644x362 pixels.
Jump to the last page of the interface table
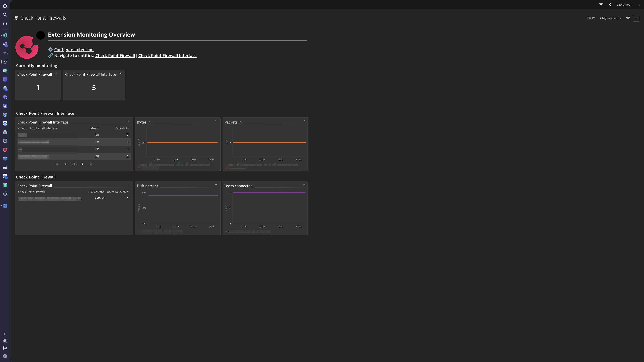pos(91,164)
